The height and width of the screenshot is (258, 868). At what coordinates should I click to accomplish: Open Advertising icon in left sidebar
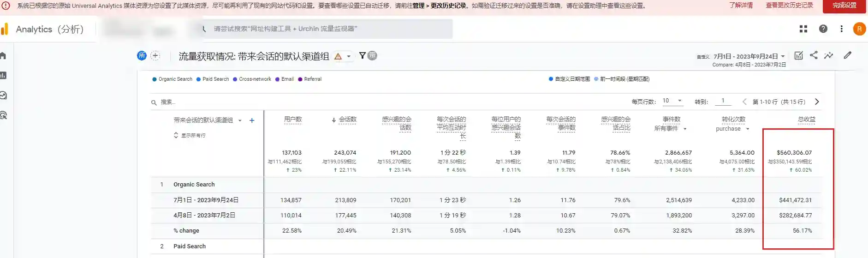[3, 115]
